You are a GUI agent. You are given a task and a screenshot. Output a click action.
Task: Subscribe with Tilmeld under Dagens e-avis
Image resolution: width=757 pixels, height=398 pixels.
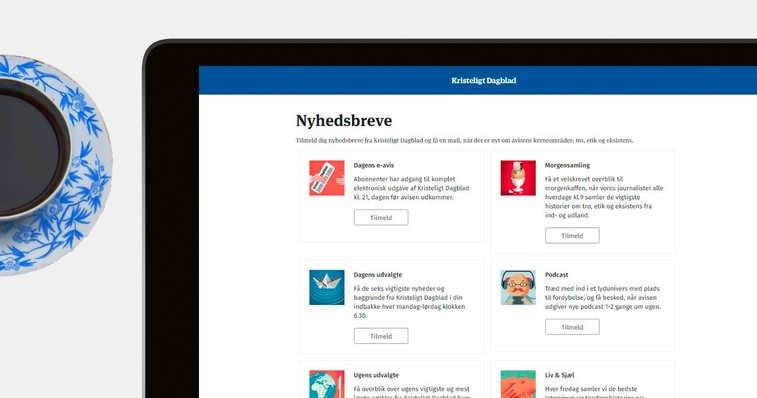tap(381, 217)
